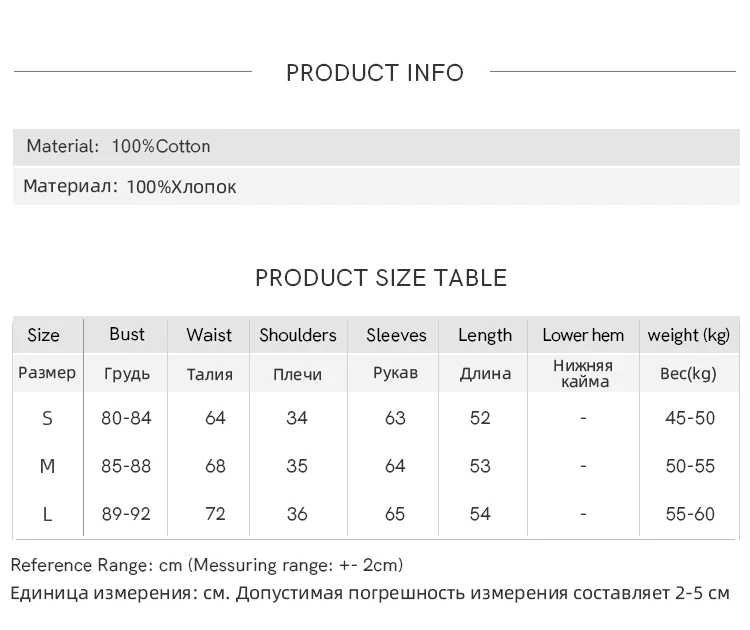Screen dimensions: 750x630
Task: Click the 80-84 bust measurement cell
Action: coord(126,418)
